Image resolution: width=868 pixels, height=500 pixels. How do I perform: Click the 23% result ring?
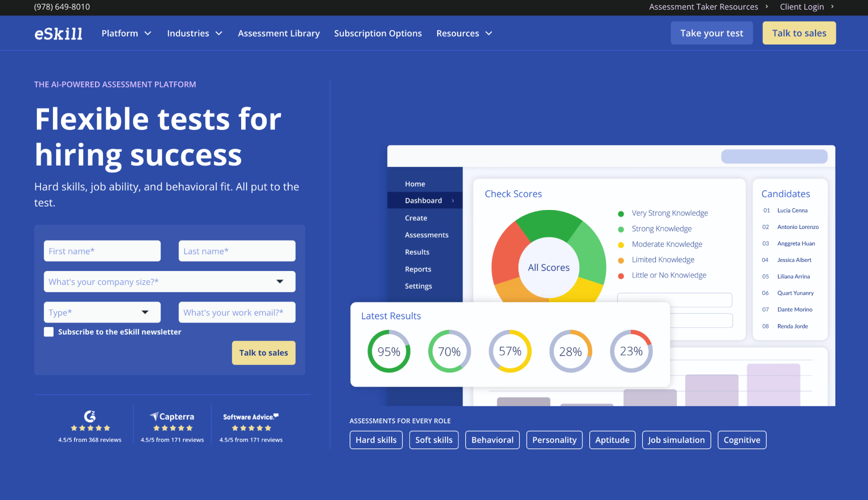coord(631,351)
